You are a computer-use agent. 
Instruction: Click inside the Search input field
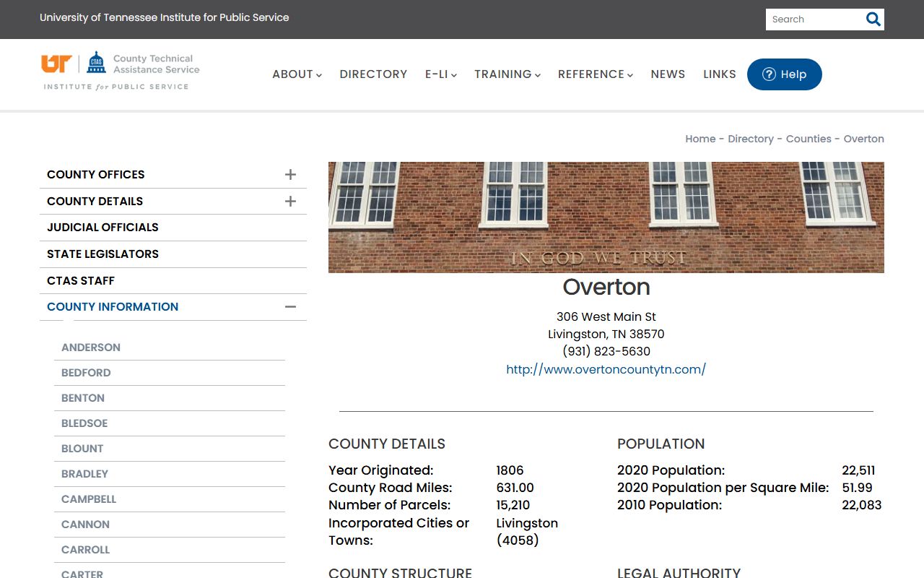tap(814, 20)
